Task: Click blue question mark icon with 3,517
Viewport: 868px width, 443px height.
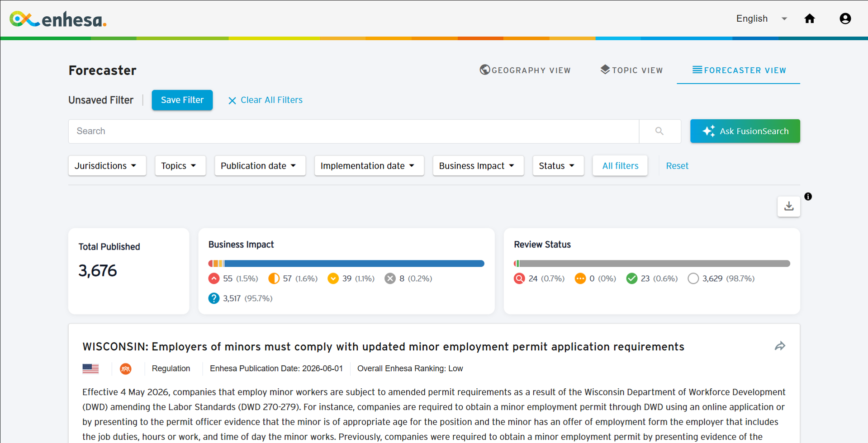Action: (214, 298)
